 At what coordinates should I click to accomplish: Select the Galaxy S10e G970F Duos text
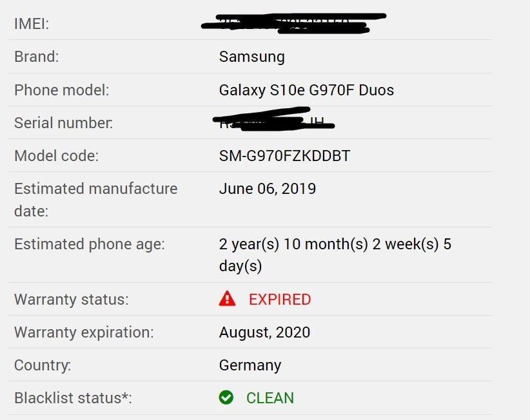point(306,90)
